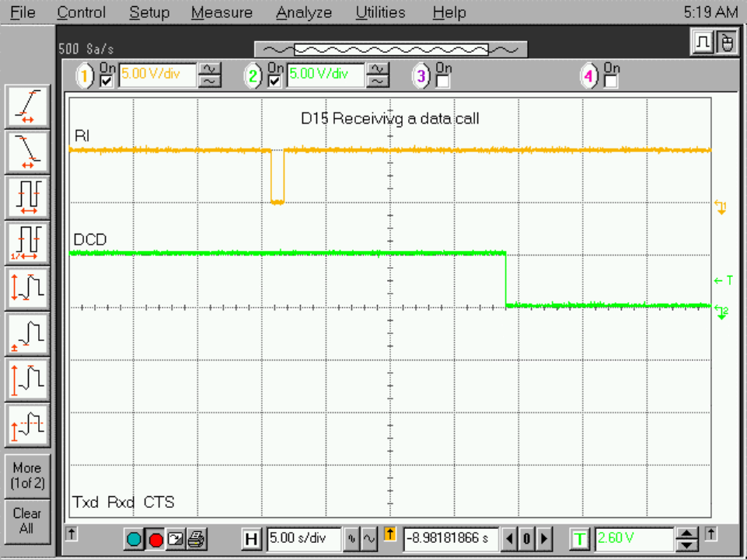The image size is (747, 560).
Task: Click the orange arrow delay reference marker
Action: [x=389, y=534]
